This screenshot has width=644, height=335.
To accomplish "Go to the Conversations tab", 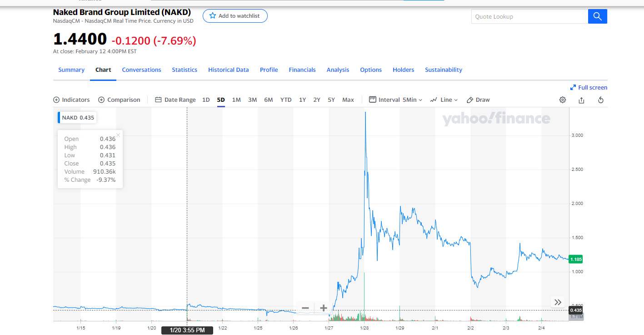I will tap(142, 70).
